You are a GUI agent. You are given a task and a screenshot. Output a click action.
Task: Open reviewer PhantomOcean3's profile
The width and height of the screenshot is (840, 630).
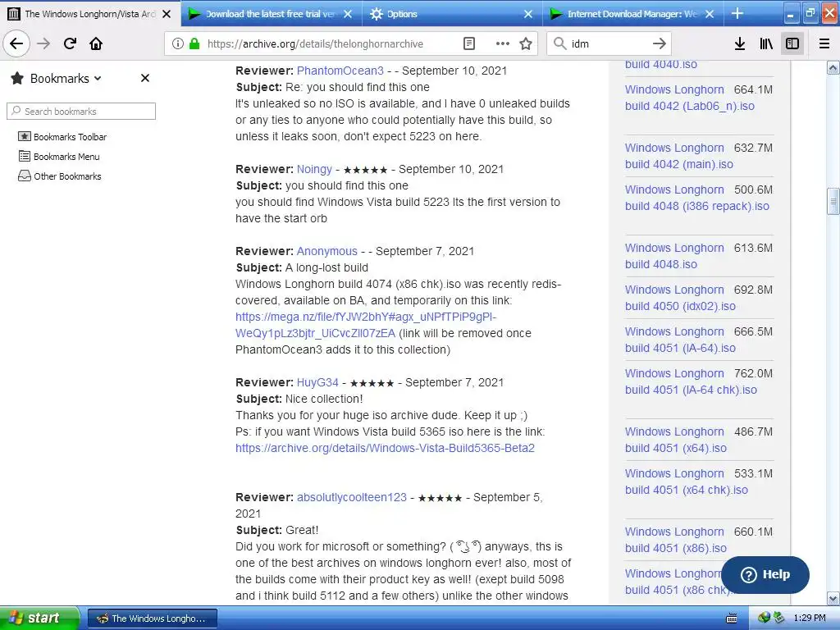[x=340, y=71]
